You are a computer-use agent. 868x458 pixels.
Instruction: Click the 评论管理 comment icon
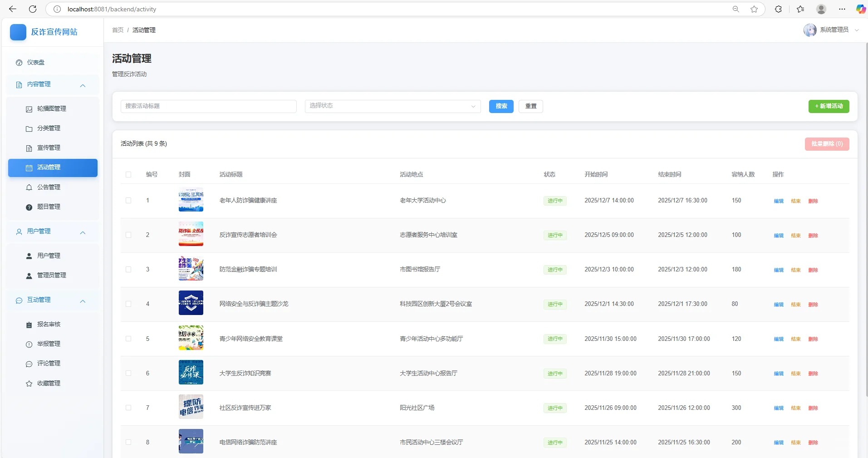pos(29,363)
